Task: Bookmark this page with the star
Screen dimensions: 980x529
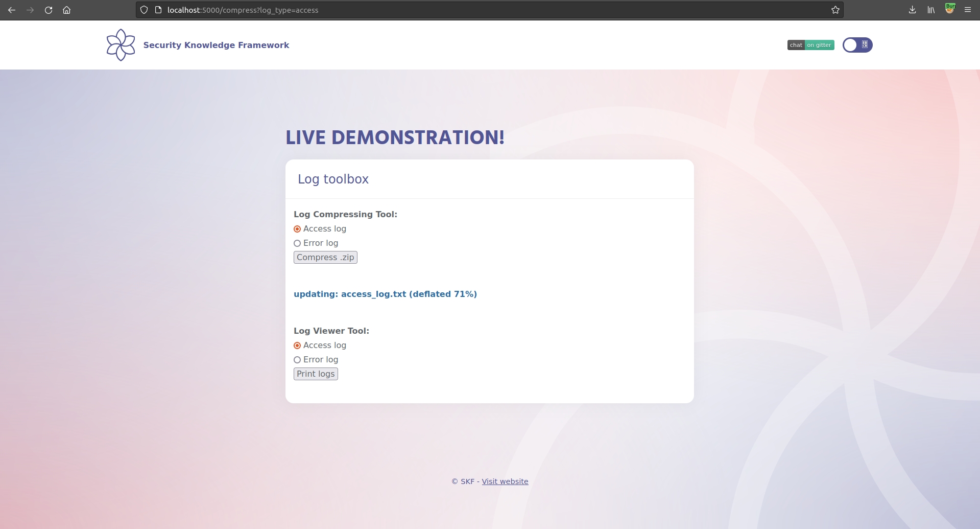Action: click(835, 10)
